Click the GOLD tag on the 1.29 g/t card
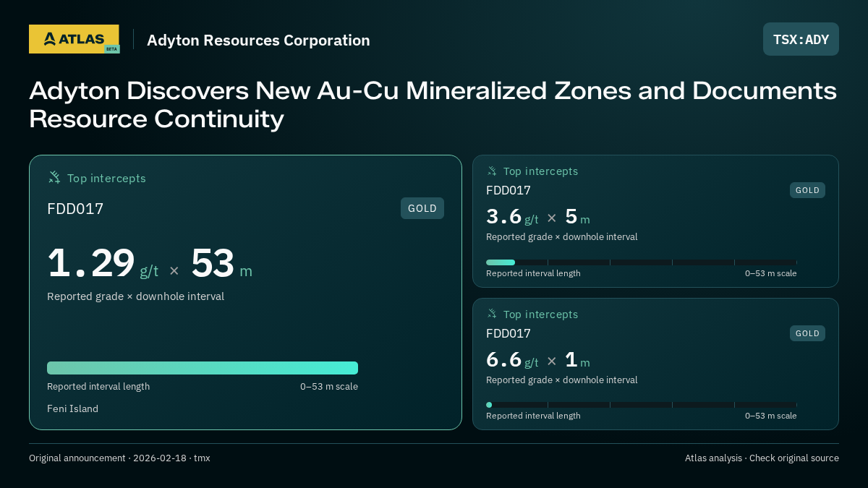The width and height of the screenshot is (868, 488). pyautogui.click(x=422, y=208)
